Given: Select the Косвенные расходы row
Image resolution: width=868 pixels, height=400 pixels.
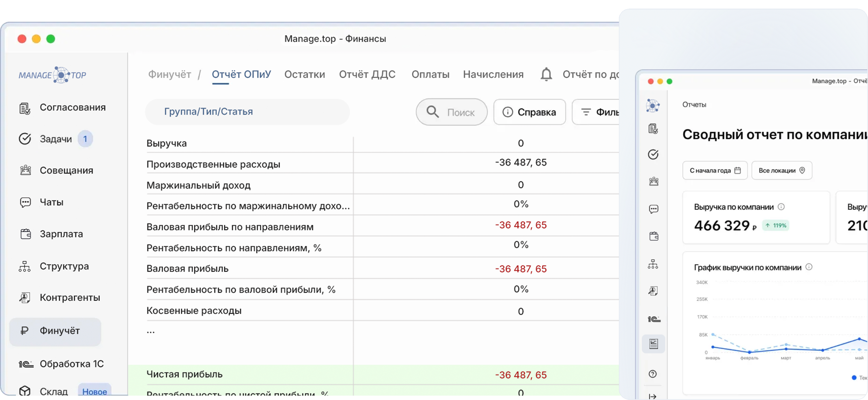Looking at the screenshot, I should pos(382,311).
